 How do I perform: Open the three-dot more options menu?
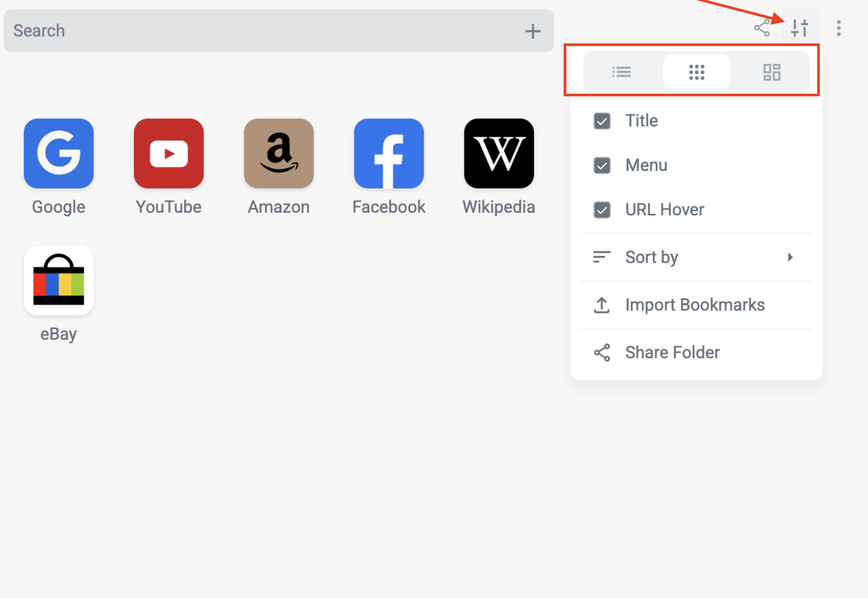839,28
